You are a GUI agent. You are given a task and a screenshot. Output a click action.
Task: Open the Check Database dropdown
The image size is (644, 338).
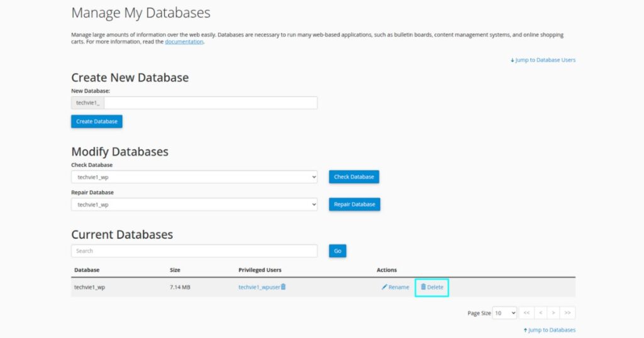tap(194, 177)
